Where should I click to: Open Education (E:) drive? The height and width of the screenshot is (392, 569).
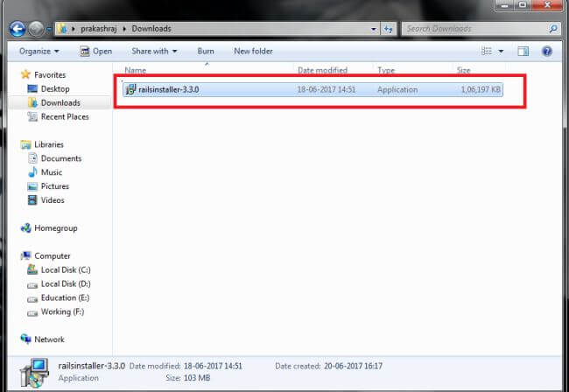click(x=65, y=298)
